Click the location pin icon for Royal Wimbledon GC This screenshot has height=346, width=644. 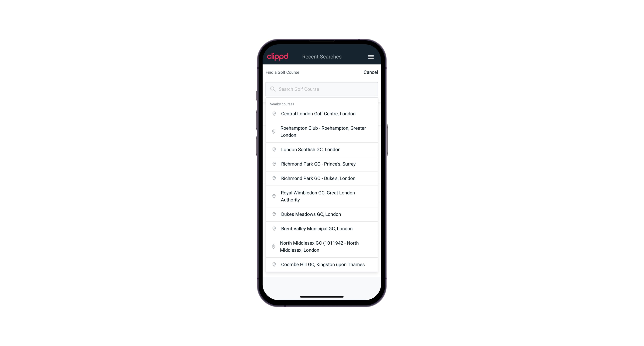273,196
